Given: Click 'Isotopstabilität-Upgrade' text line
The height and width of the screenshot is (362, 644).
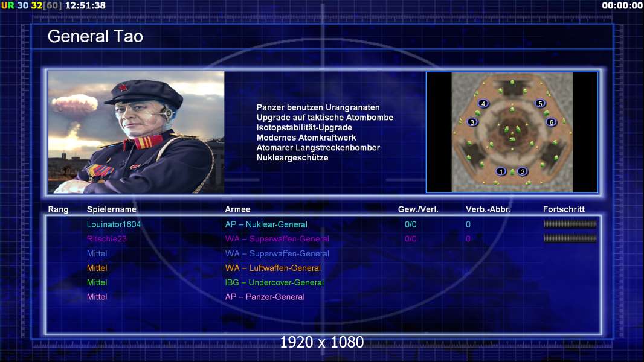Looking at the screenshot, I should pos(304,127).
